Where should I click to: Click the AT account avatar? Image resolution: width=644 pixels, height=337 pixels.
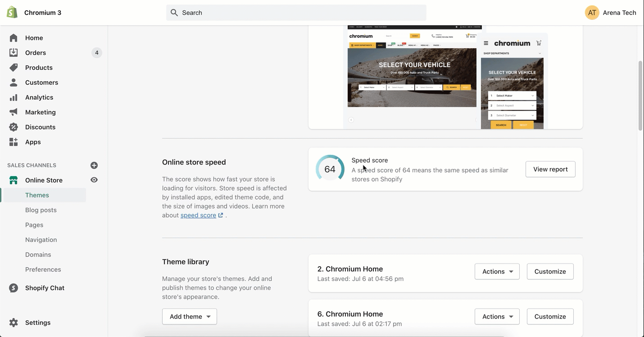pyautogui.click(x=592, y=13)
